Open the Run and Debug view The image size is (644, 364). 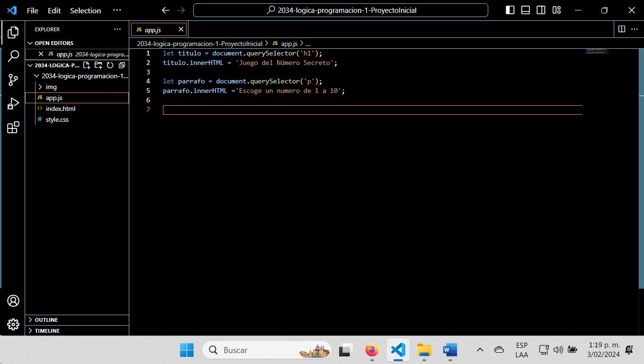(13, 104)
